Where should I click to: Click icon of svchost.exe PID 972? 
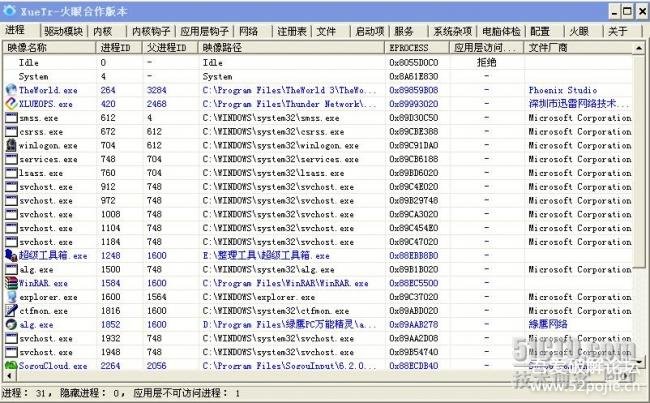point(11,200)
